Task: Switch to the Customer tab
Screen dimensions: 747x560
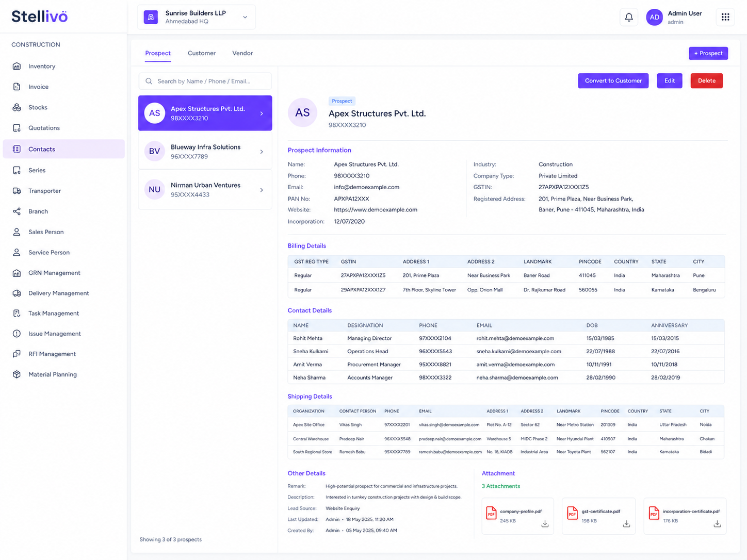Action: [202, 53]
